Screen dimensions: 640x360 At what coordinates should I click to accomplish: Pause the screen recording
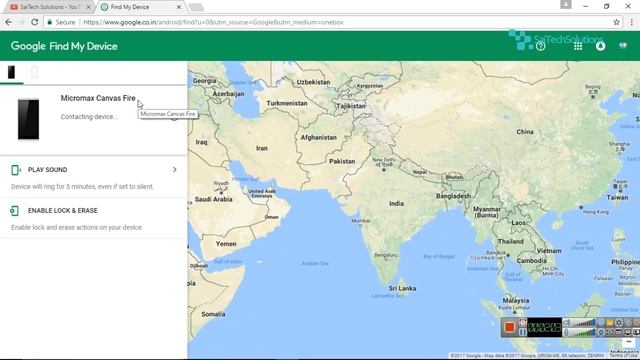tap(522, 332)
